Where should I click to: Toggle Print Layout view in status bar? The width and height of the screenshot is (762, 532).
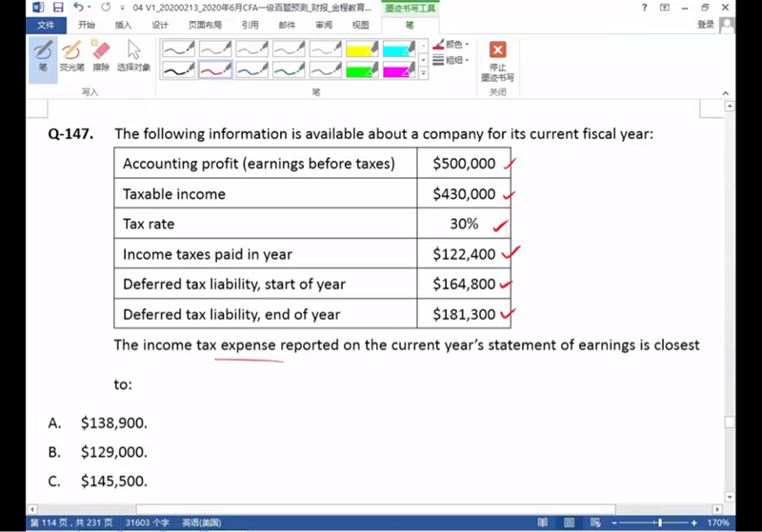point(568,522)
